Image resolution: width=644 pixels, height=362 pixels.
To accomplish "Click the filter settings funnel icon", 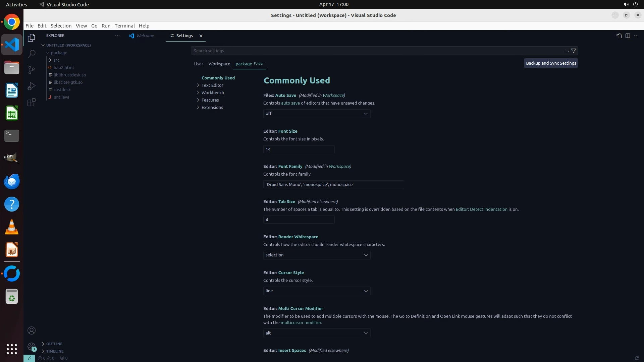I will coord(574,51).
